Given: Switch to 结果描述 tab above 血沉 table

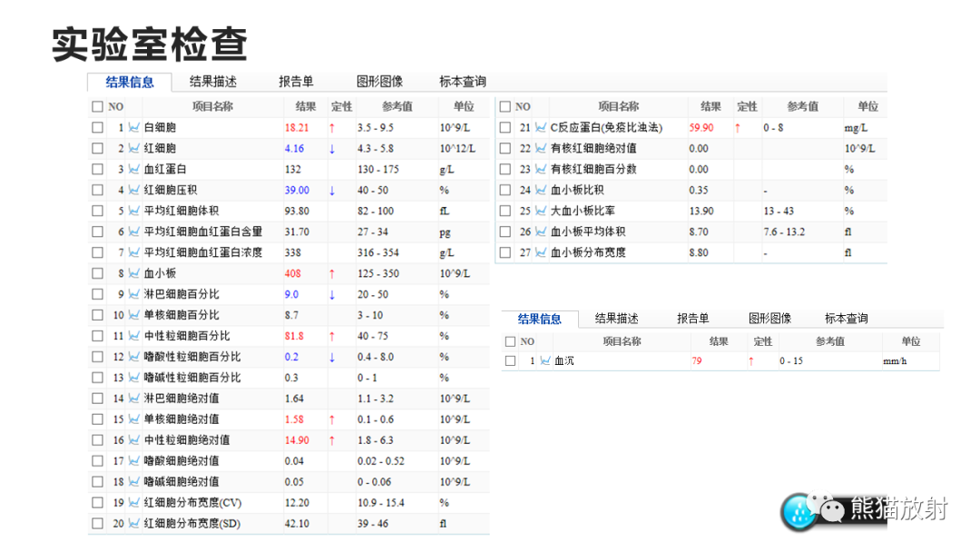Looking at the screenshot, I should pyautogui.click(x=616, y=319).
